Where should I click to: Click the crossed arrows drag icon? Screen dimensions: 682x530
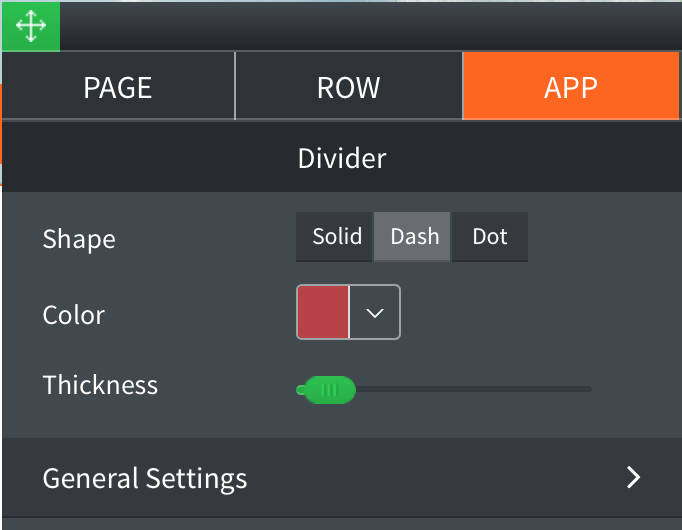coord(31,26)
